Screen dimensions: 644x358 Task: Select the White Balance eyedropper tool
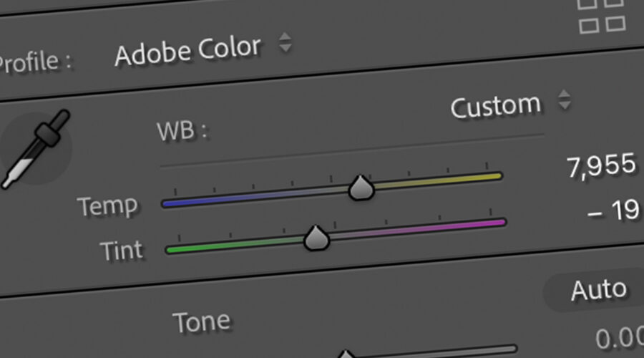pos(37,148)
